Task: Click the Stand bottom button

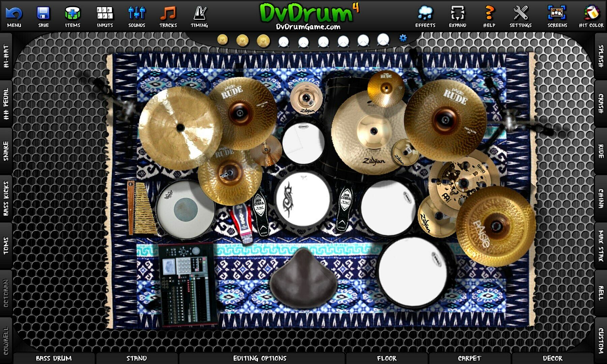Action: tap(137, 358)
